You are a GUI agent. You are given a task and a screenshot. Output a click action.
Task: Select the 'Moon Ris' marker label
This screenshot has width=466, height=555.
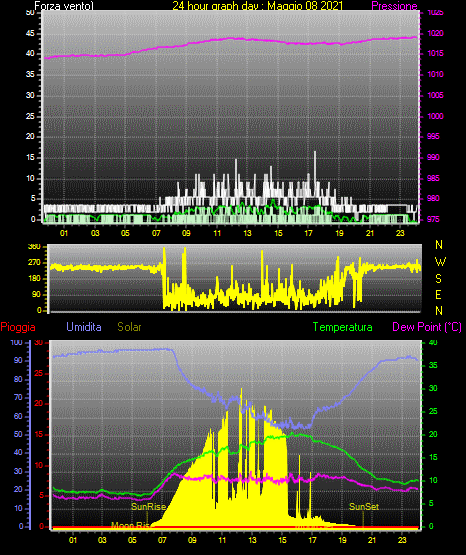[x=131, y=525]
